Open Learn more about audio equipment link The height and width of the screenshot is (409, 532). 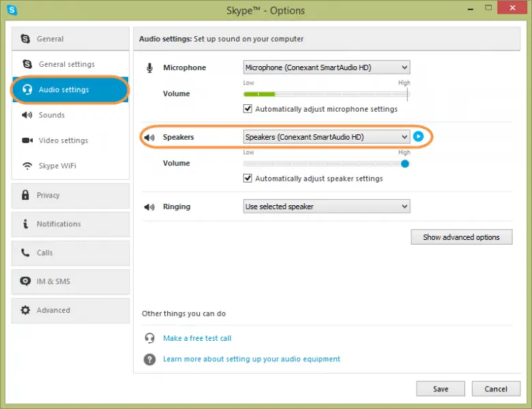tap(252, 359)
